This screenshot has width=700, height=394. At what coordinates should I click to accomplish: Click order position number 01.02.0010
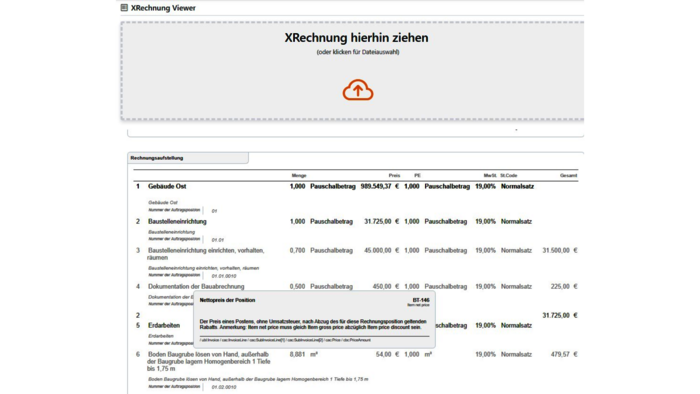224,387
